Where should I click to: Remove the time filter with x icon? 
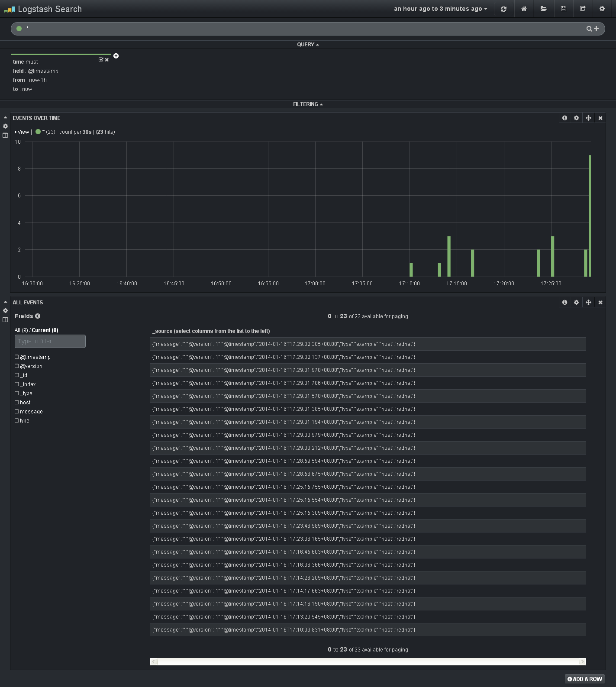point(107,60)
